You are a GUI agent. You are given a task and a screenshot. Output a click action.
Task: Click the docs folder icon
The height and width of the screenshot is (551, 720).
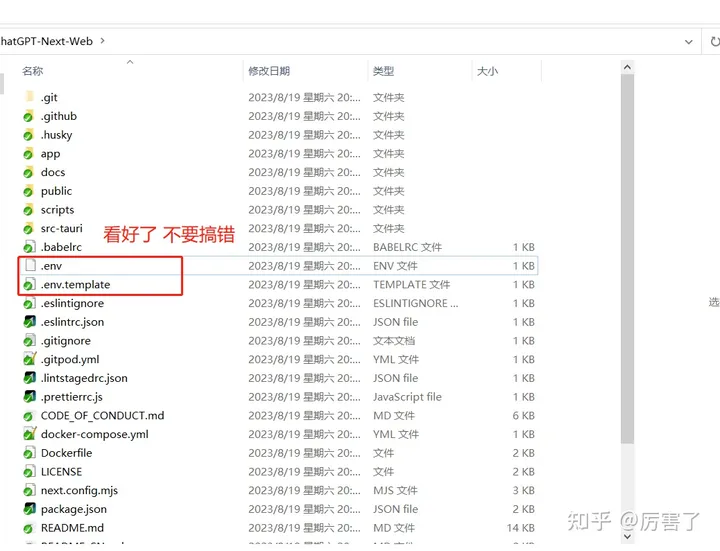29,172
